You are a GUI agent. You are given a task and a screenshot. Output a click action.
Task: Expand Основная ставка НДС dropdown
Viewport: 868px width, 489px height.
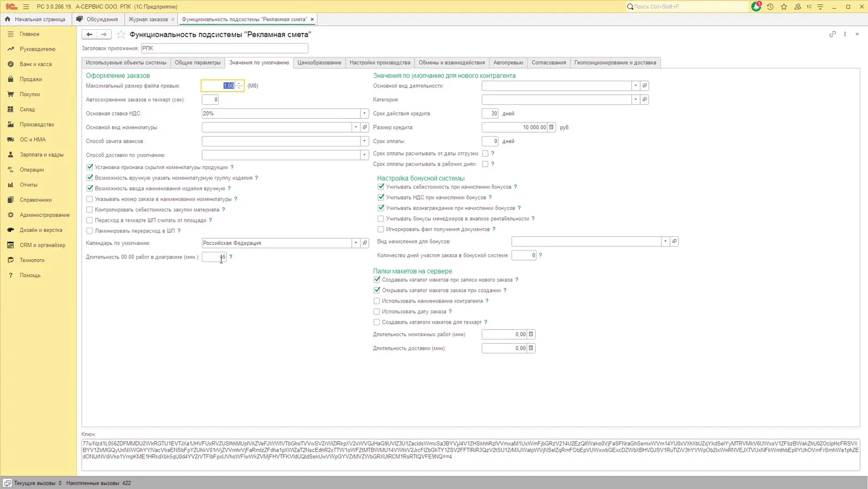(x=365, y=113)
